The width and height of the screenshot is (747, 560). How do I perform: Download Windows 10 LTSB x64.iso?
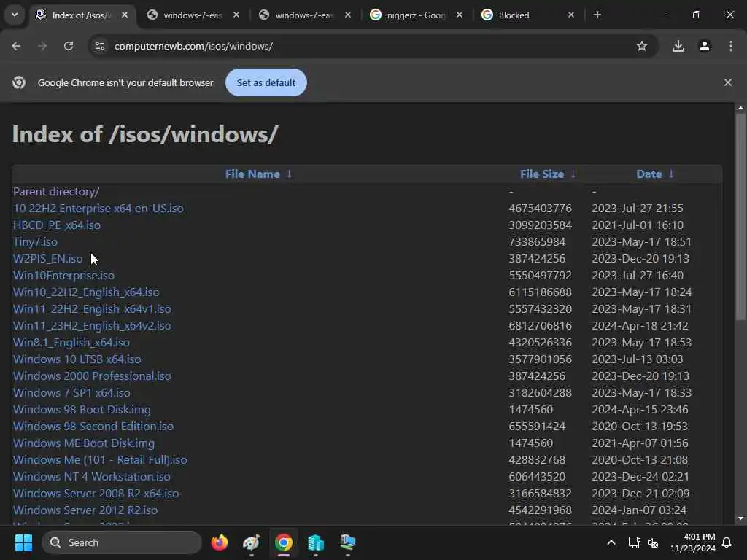(77, 359)
